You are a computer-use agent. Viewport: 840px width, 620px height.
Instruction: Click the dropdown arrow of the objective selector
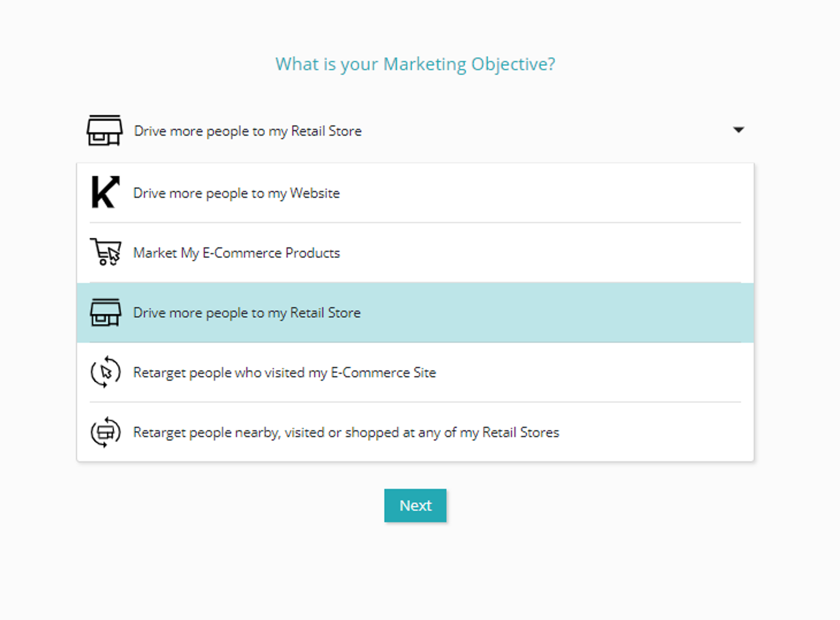pyautogui.click(x=738, y=130)
